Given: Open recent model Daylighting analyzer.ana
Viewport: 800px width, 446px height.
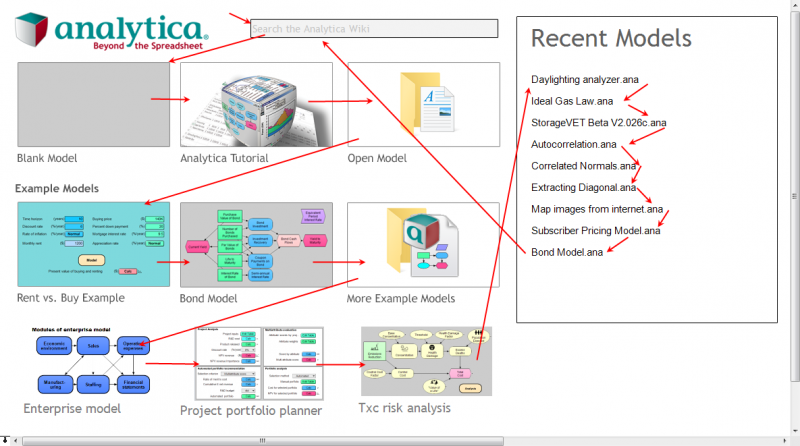Looking at the screenshot, I should pos(585,80).
